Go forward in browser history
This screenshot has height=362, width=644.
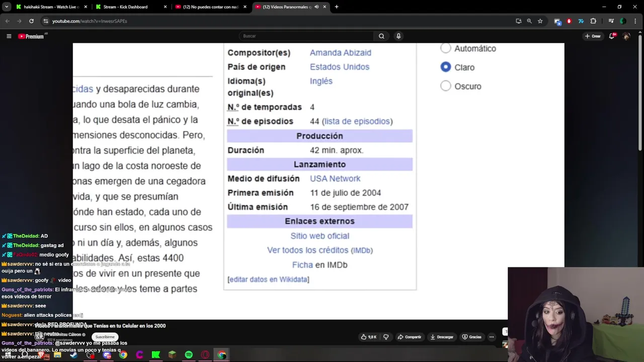[19, 21]
